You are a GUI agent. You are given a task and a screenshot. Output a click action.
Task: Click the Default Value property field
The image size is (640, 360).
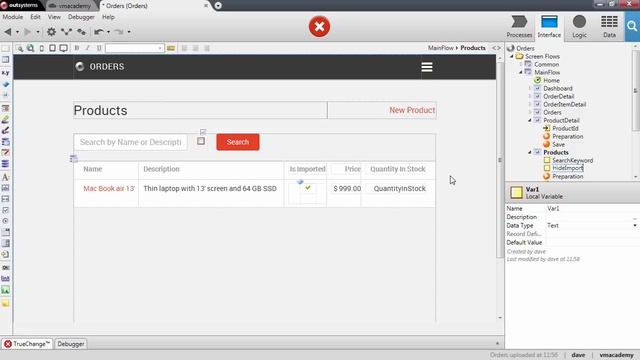point(592,242)
